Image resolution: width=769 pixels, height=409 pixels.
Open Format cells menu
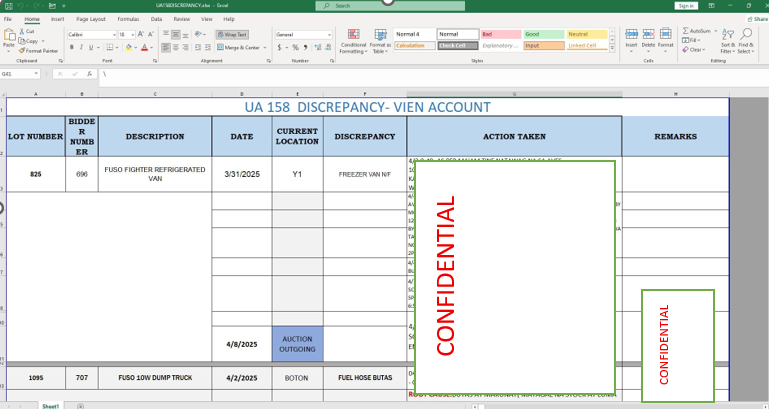pos(666,38)
